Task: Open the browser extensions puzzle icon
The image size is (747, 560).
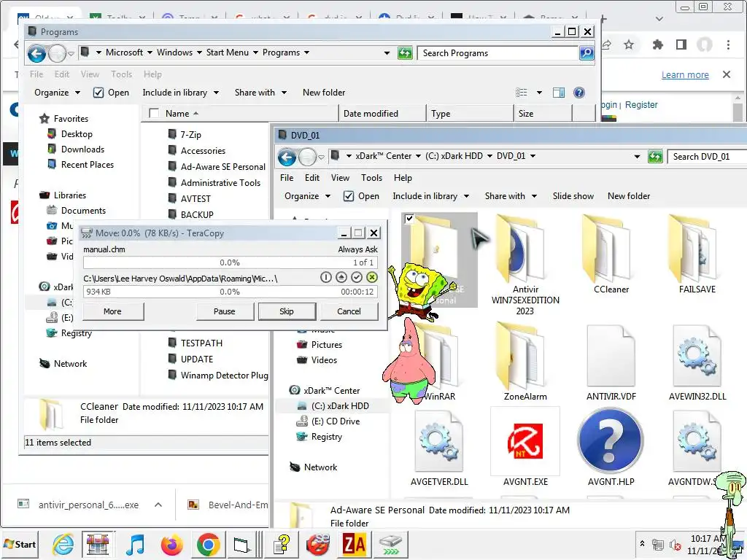Action: click(657, 44)
